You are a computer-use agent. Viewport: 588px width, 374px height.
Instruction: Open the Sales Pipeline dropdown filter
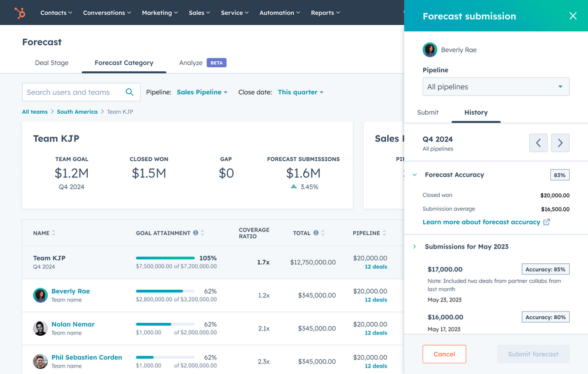tap(202, 92)
